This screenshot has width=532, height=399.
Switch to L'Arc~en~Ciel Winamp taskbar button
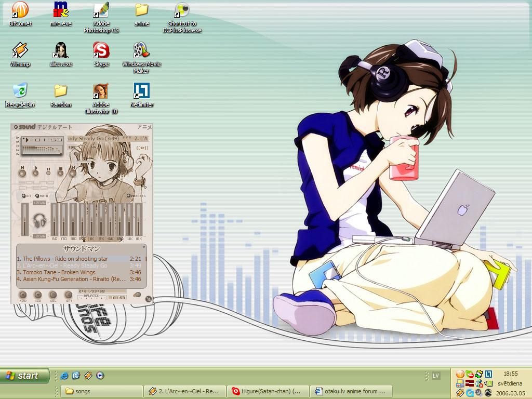point(185,391)
